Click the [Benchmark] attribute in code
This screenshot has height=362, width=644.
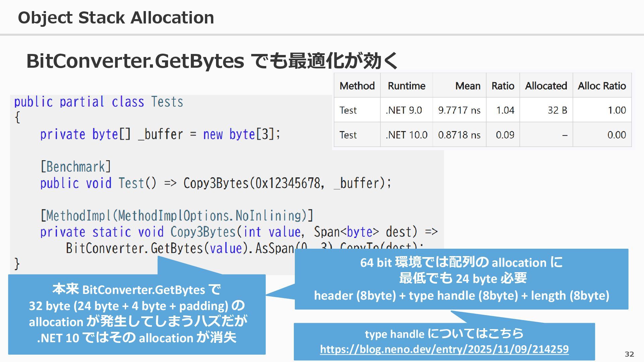click(75, 167)
